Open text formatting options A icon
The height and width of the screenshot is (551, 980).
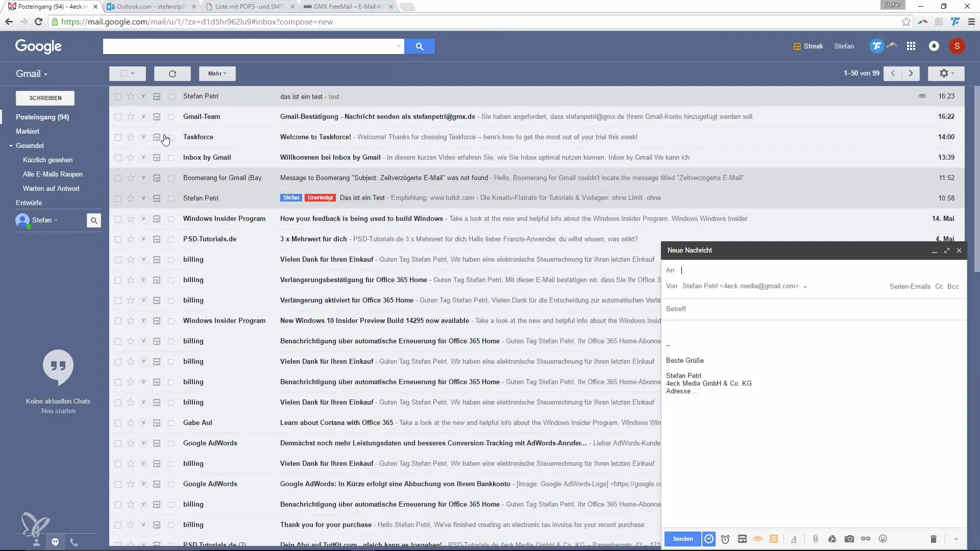click(x=794, y=539)
